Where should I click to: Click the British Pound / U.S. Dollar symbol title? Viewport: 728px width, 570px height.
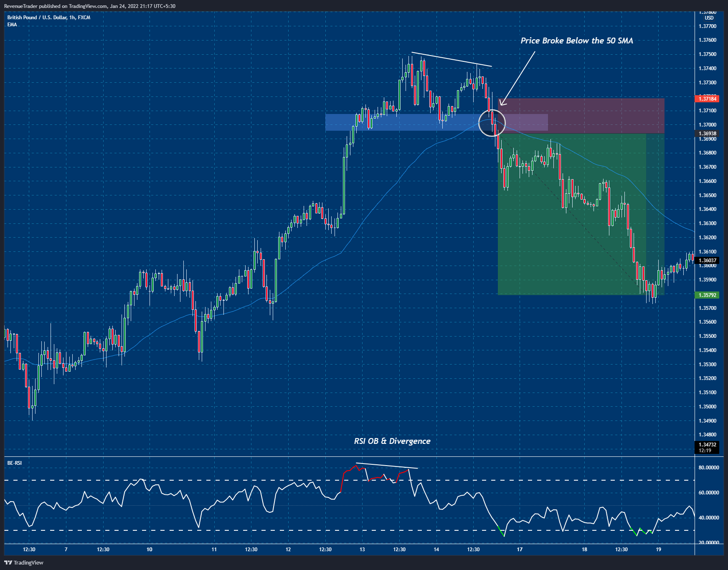pos(49,18)
